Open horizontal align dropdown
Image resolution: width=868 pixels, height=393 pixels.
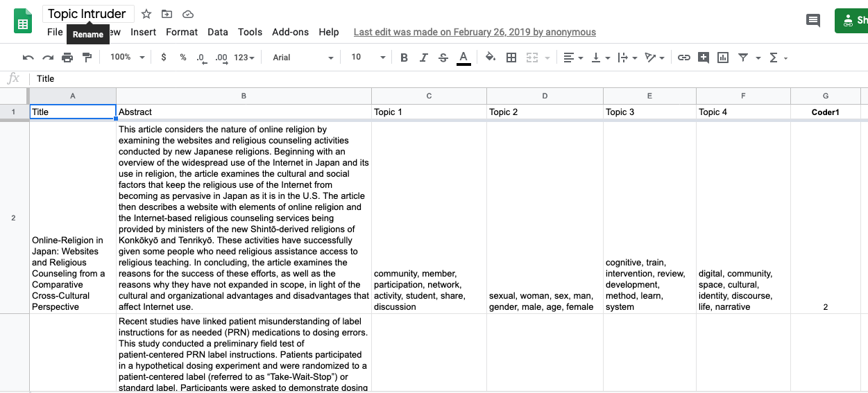pyautogui.click(x=573, y=58)
